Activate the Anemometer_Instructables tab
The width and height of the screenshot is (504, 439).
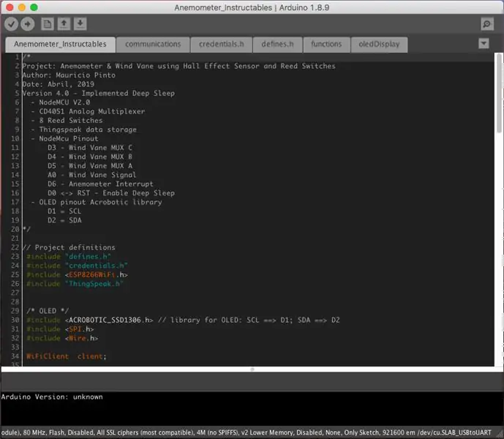tap(60, 45)
